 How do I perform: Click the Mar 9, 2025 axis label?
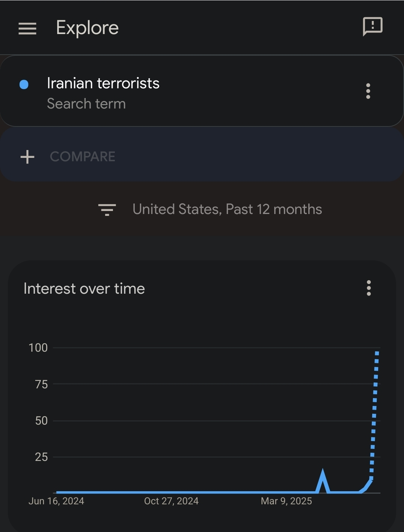pyautogui.click(x=286, y=501)
